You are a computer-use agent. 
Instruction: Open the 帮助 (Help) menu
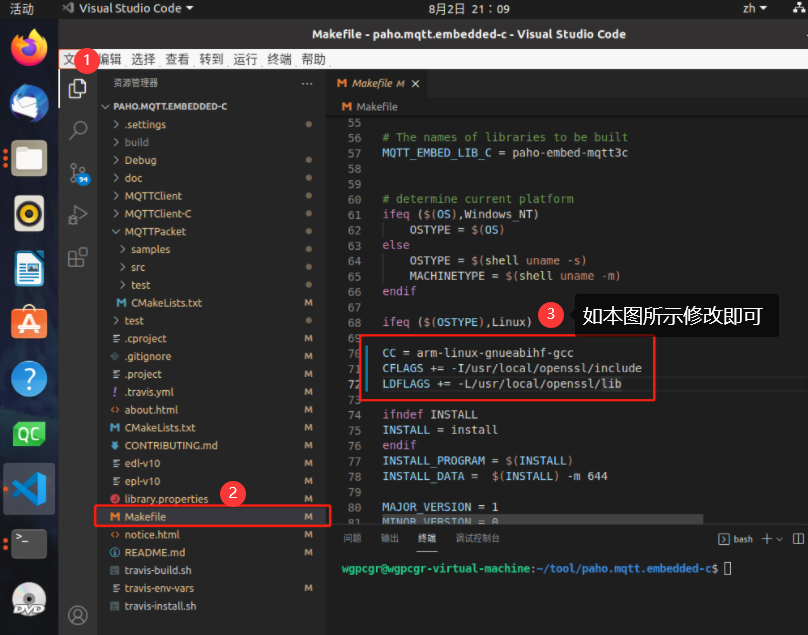[x=313, y=59]
